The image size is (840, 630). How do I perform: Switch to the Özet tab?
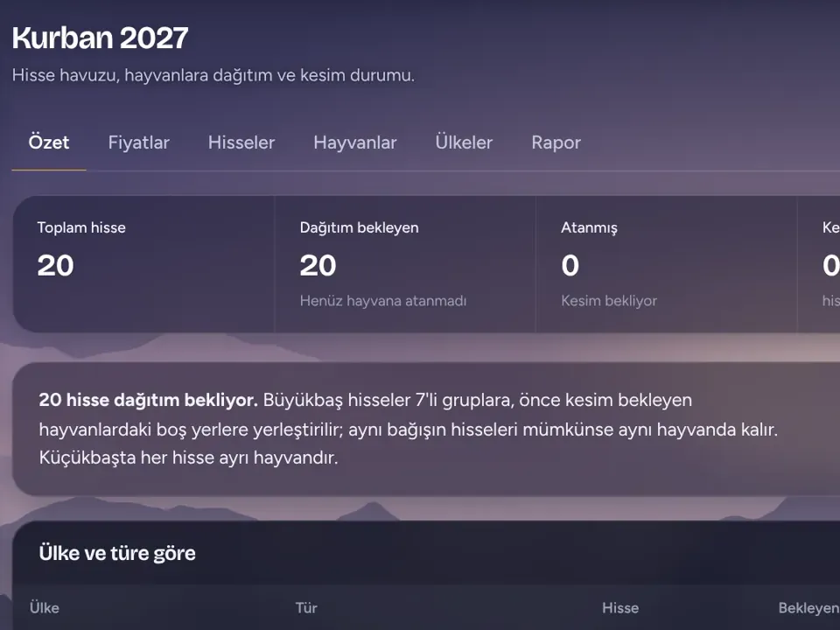tap(49, 143)
